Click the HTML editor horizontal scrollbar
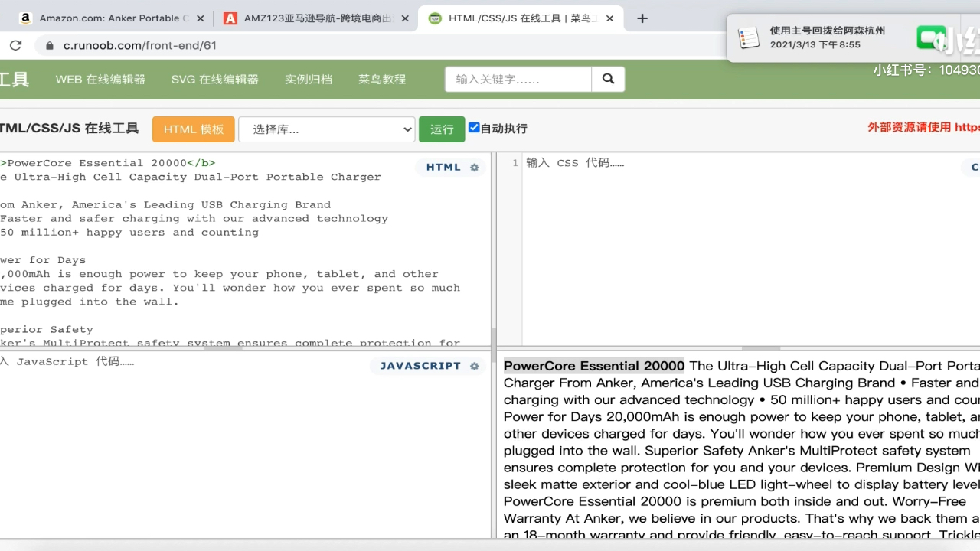The image size is (980, 551). pyautogui.click(x=223, y=347)
